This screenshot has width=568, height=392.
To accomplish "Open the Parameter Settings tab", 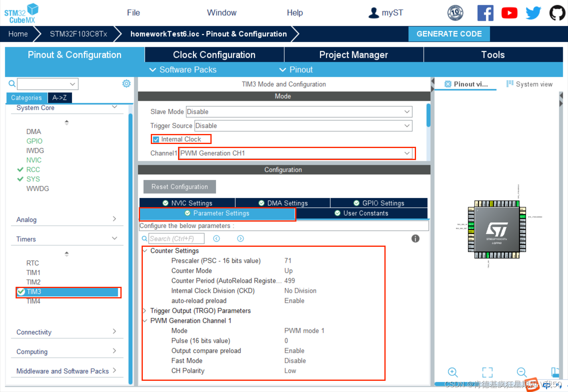I will pos(217,214).
